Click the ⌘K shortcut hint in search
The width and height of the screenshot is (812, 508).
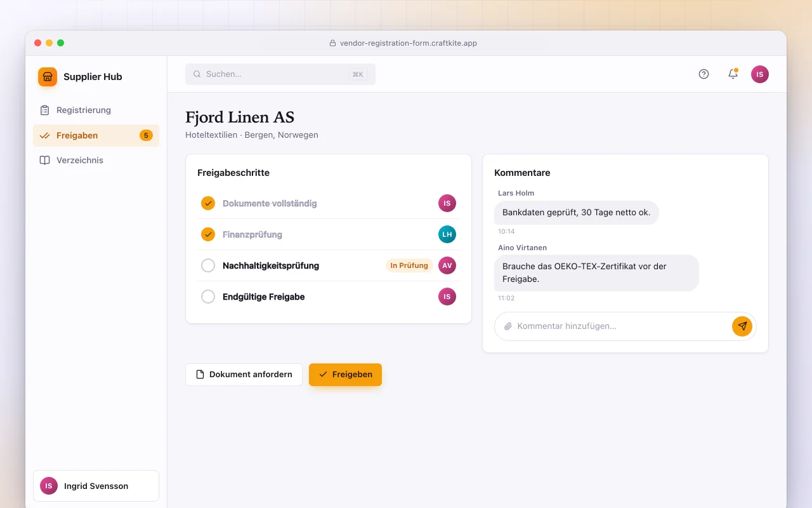point(358,74)
